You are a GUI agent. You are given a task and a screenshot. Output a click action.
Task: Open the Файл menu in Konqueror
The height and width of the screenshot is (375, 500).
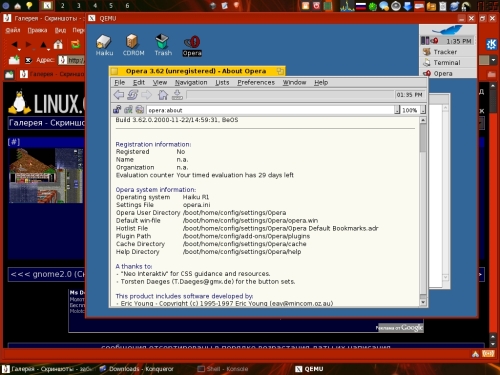click(13, 30)
